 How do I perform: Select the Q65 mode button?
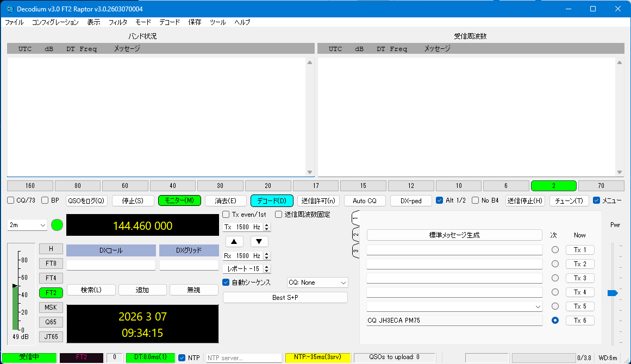pos(51,322)
